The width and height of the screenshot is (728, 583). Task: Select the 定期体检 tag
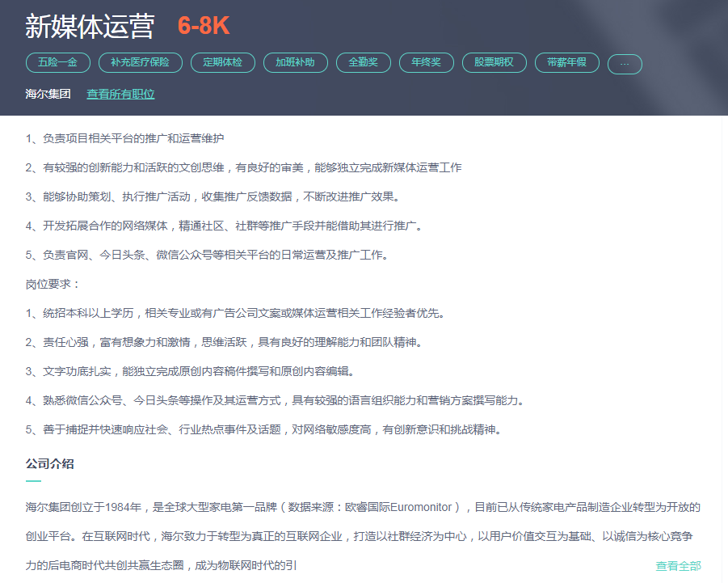point(223,63)
